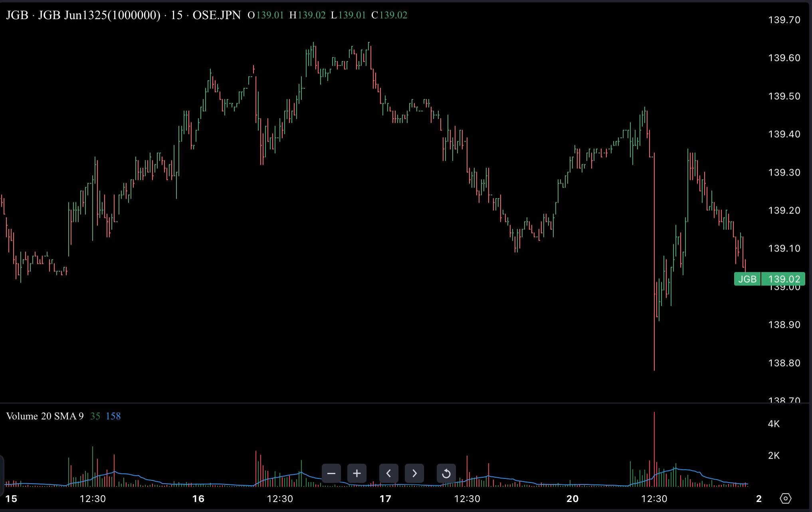Move chart right with the forward arrow

coord(414,473)
